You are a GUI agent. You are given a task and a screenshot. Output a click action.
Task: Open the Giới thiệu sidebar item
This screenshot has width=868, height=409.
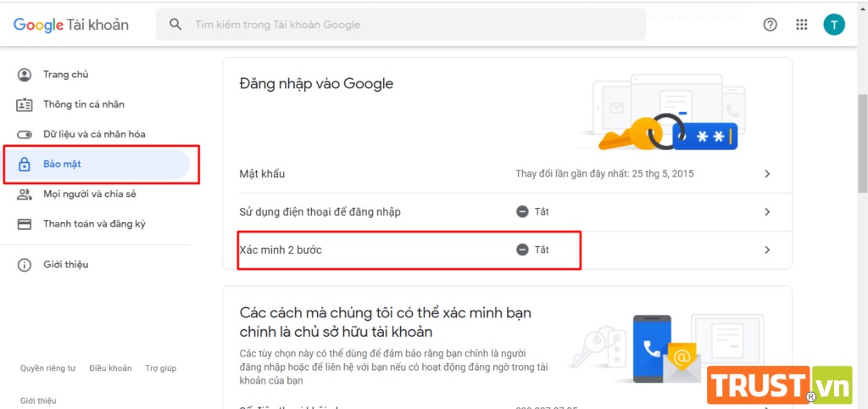click(x=95, y=265)
